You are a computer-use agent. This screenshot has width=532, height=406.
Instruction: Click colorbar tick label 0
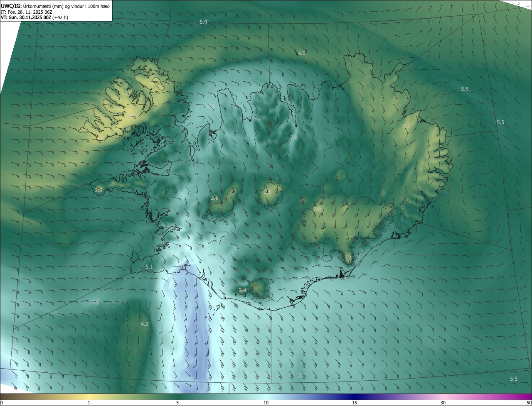tap(2, 403)
